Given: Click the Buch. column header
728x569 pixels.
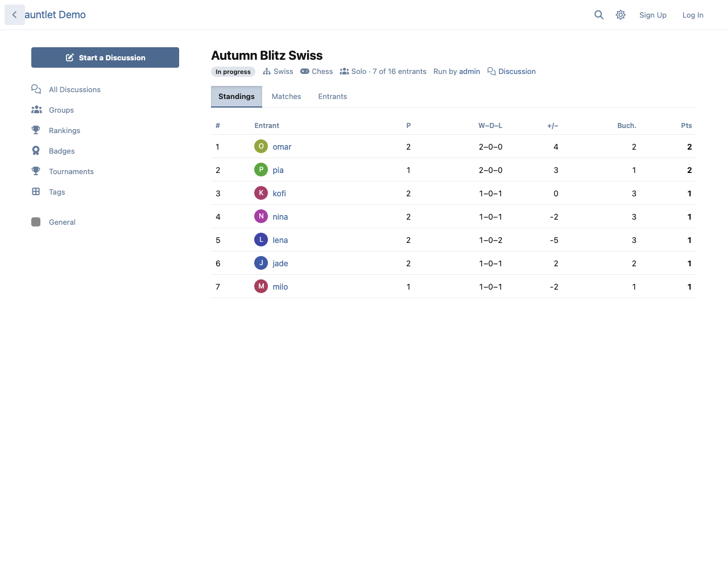Looking at the screenshot, I should click(x=627, y=126).
